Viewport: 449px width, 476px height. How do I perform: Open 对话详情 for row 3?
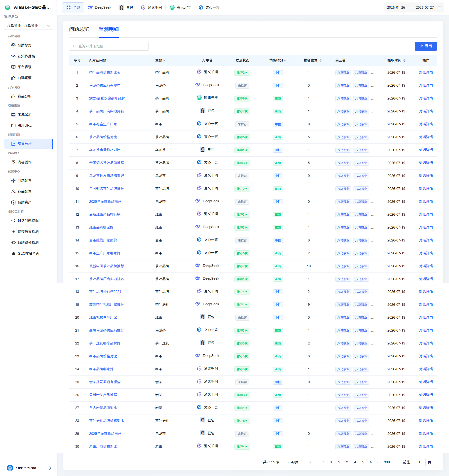point(426,98)
